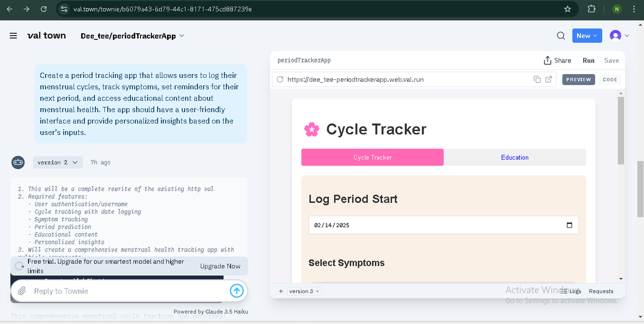This screenshot has width=644, height=324.
Task: Open the search magnifier icon
Action: coord(560,36)
